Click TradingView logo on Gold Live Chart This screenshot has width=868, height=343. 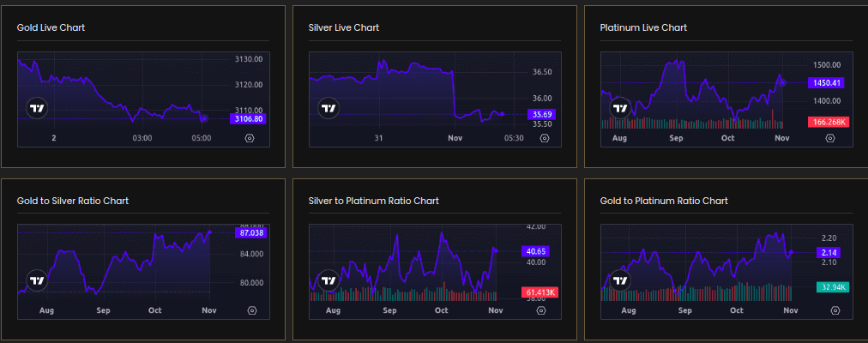point(37,108)
